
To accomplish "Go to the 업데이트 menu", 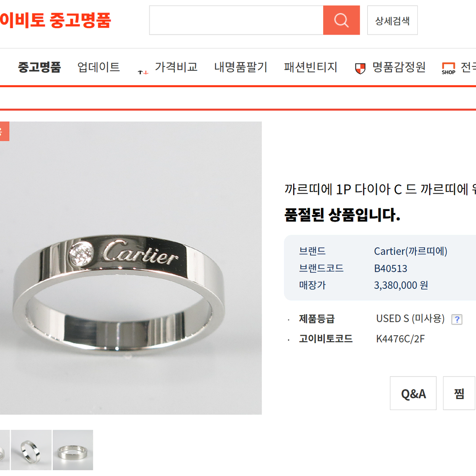I will [99, 67].
